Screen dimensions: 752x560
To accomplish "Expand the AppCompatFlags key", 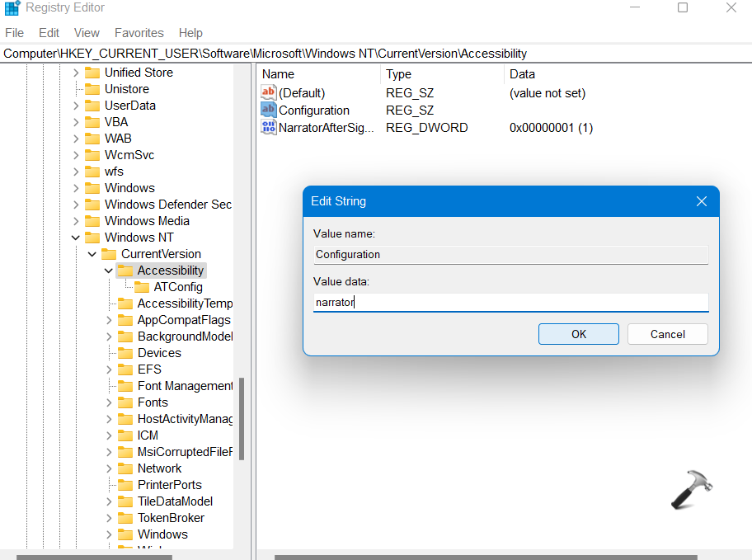I will pyautogui.click(x=108, y=320).
